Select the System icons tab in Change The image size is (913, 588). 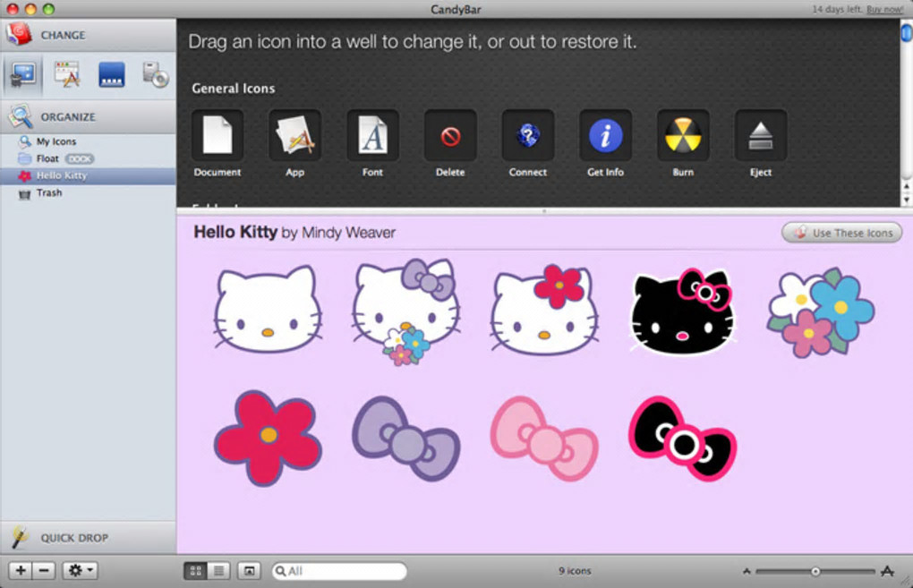click(x=22, y=75)
